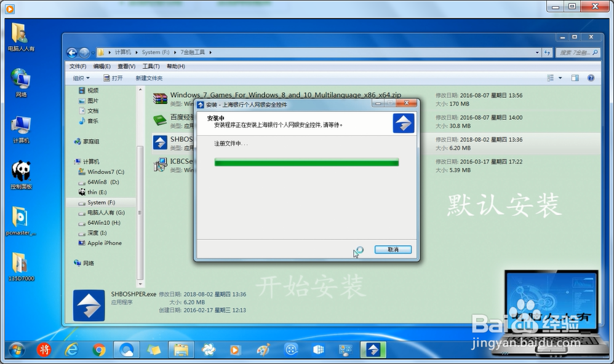Refresh the Explorer folder view
614x364 pixels.
[548, 52]
